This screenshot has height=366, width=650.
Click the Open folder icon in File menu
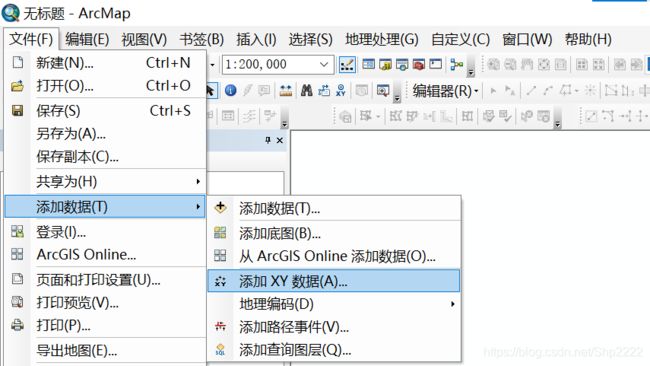[x=17, y=86]
